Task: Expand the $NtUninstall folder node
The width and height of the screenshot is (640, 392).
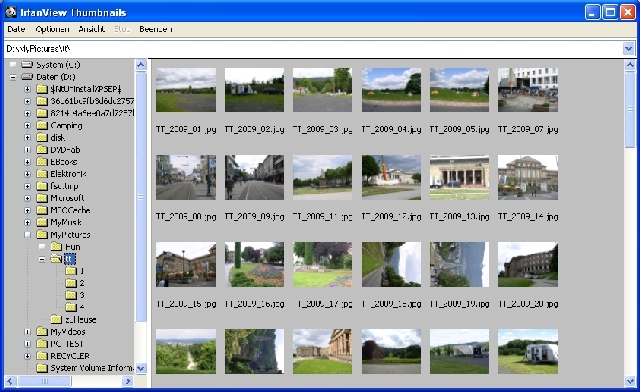Action: tap(27, 89)
